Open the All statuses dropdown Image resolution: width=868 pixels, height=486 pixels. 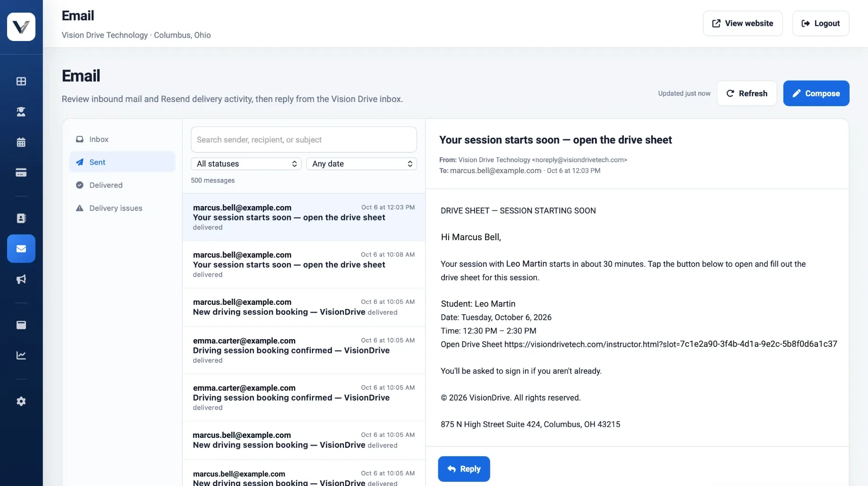click(x=246, y=164)
